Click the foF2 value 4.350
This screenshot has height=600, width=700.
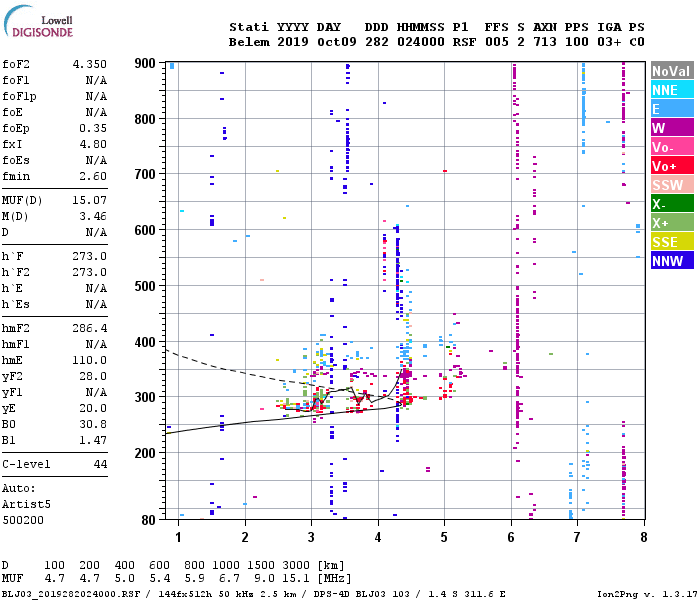(x=90, y=64)
